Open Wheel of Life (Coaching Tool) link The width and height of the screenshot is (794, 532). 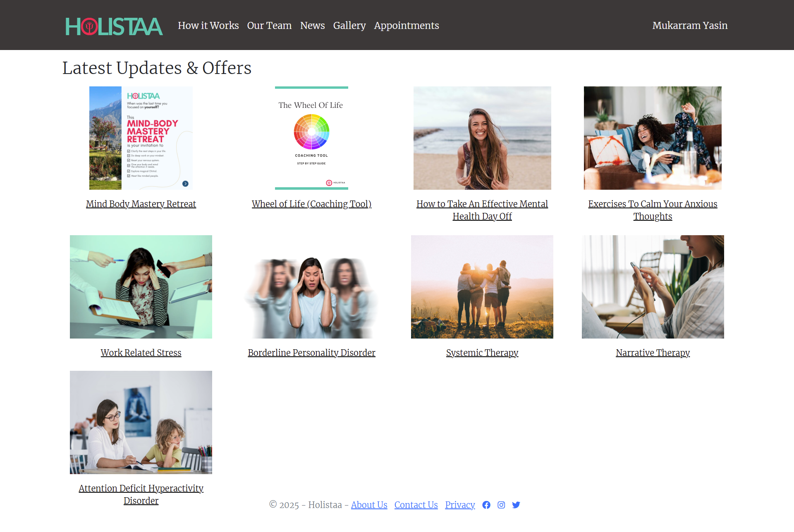[x=311, y=204]
